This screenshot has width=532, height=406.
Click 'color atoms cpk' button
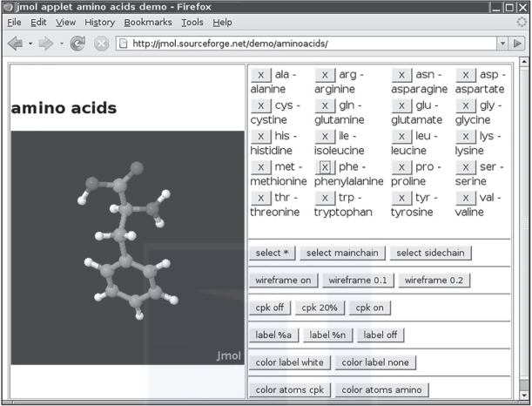(290, 390)
